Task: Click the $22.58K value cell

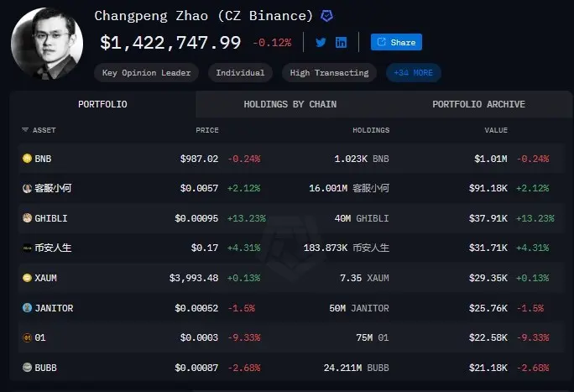Action: (488, 337)
